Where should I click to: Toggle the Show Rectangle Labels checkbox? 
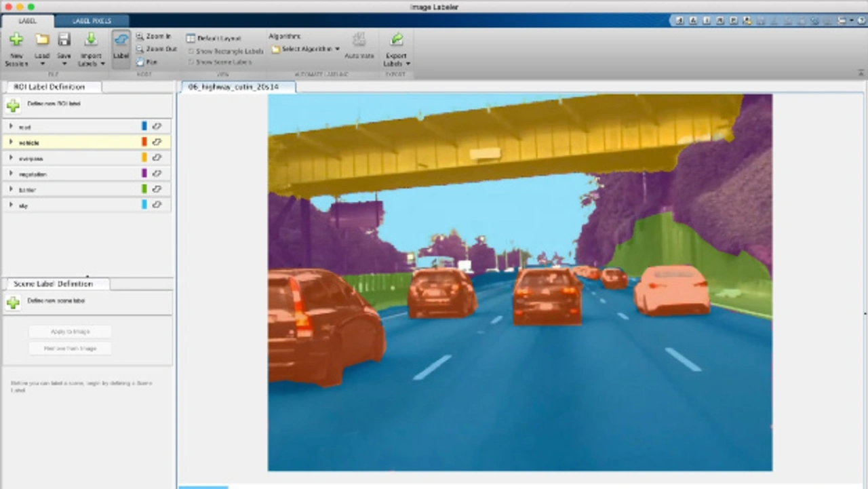point(191,52)
